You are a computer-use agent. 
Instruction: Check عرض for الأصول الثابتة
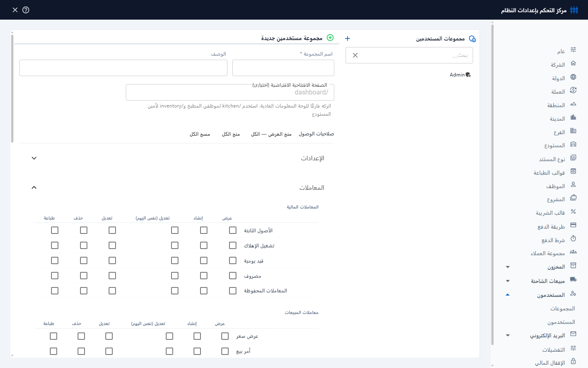[233, 230]
